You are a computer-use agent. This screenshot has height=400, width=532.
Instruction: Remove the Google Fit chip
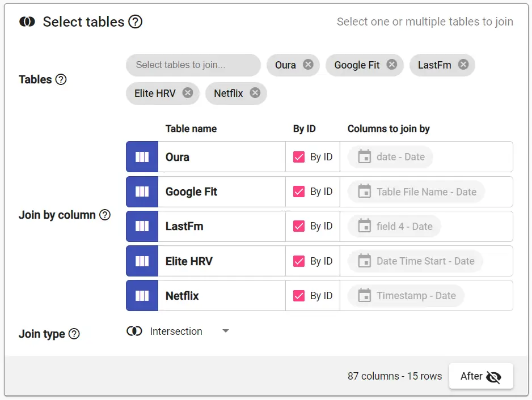(x=392, y=65)
